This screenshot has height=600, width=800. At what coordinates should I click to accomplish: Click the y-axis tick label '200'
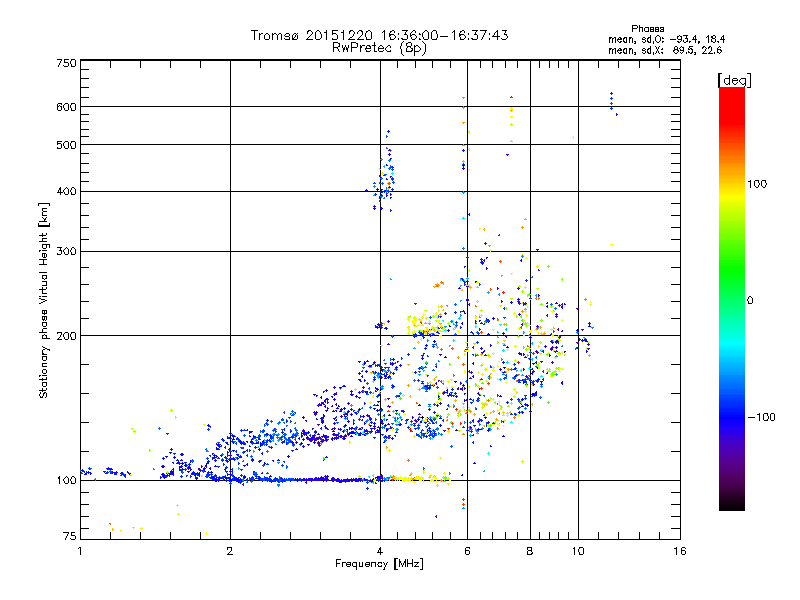click(66, 336)
